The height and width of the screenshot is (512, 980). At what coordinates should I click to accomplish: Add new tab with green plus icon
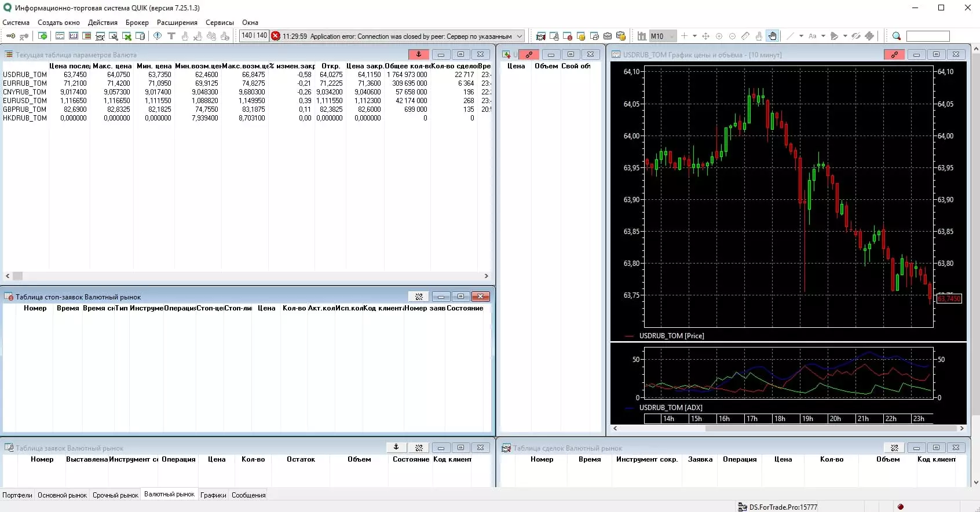[x=43, y=36]
